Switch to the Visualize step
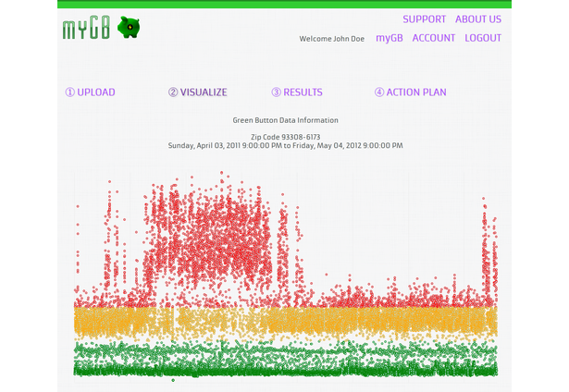Viewport: 569px width, 392px height. coord(198,92)
